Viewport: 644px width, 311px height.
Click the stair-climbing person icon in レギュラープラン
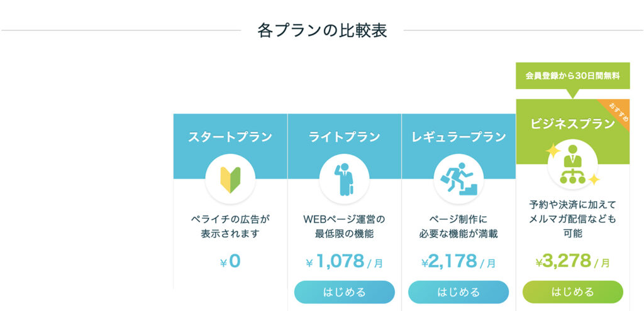tap(458, 179)
